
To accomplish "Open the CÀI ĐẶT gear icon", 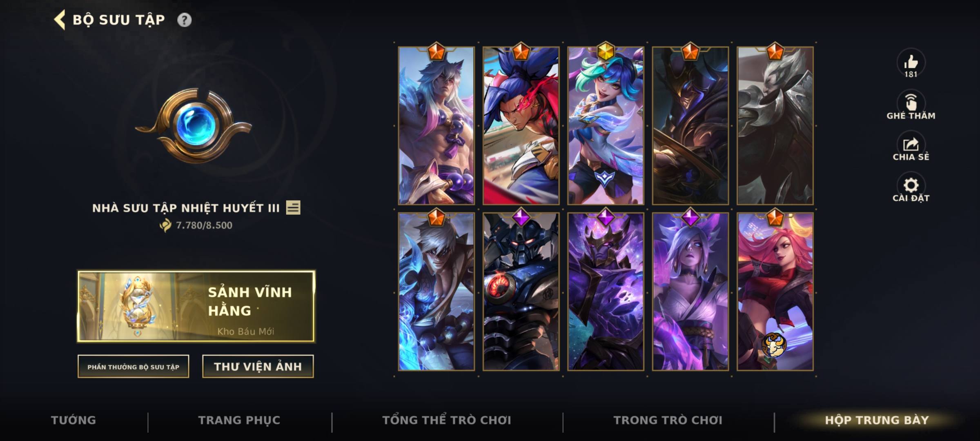I will point(911,185).
